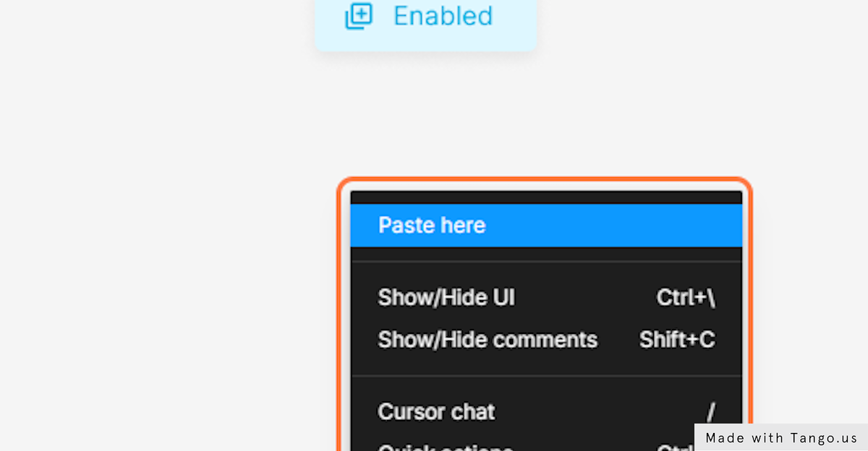Image resolution: width=868 pixels, height=451 pixels.
Task: Click the Ctrl+\ shortcut hint
Action: coord(686,298)
